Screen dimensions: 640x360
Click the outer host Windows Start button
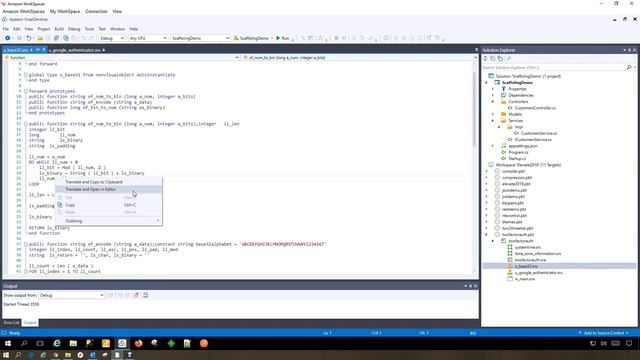coord(6,355)
